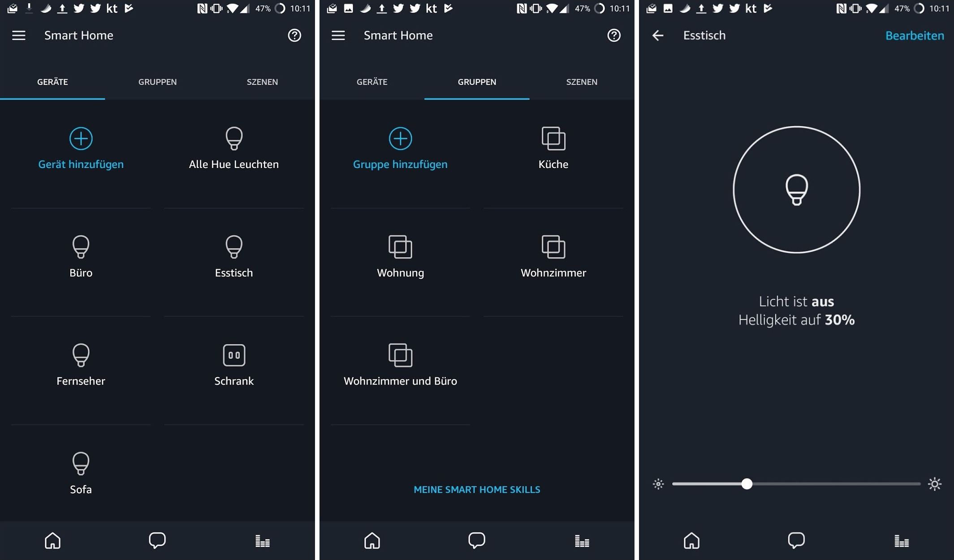Tap the Küche group icon
The image size is (954, 560).
pyautogui.click(x=553, y=138)
